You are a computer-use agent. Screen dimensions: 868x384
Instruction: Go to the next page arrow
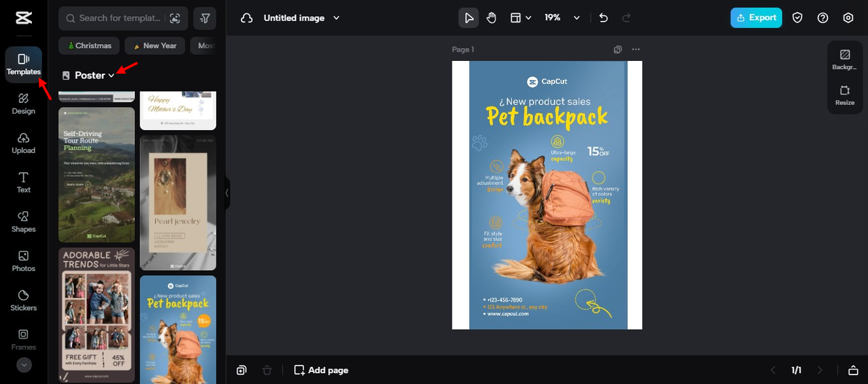820,370
